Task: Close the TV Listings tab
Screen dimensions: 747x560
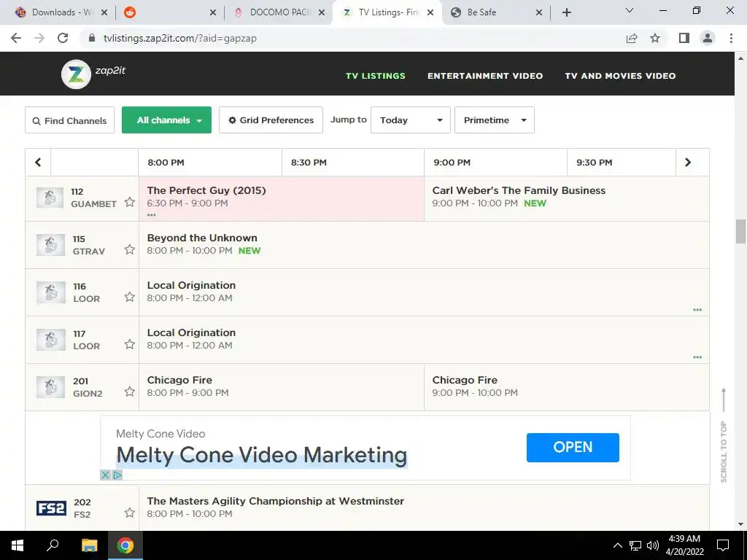Action: tap(430, 12)
